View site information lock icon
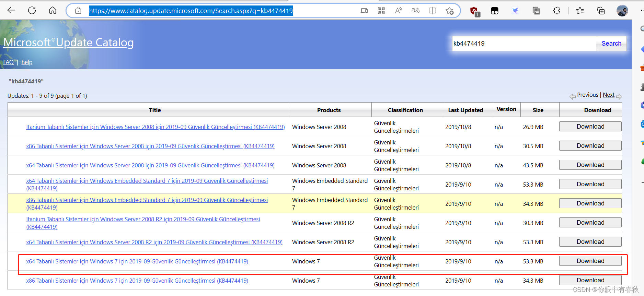The width and height of the screenshot is (644, 296). [78, 10]
